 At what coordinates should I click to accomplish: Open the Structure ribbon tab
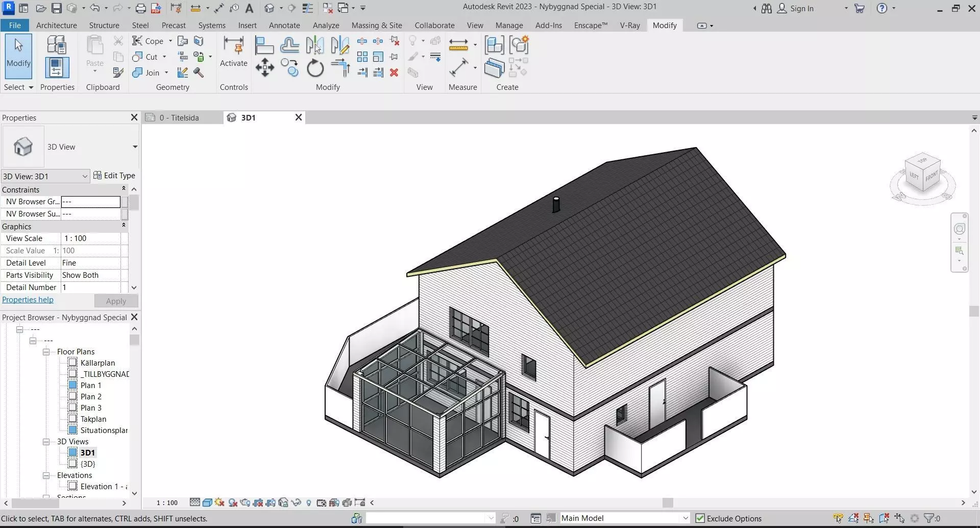click(x=104, y=26)
